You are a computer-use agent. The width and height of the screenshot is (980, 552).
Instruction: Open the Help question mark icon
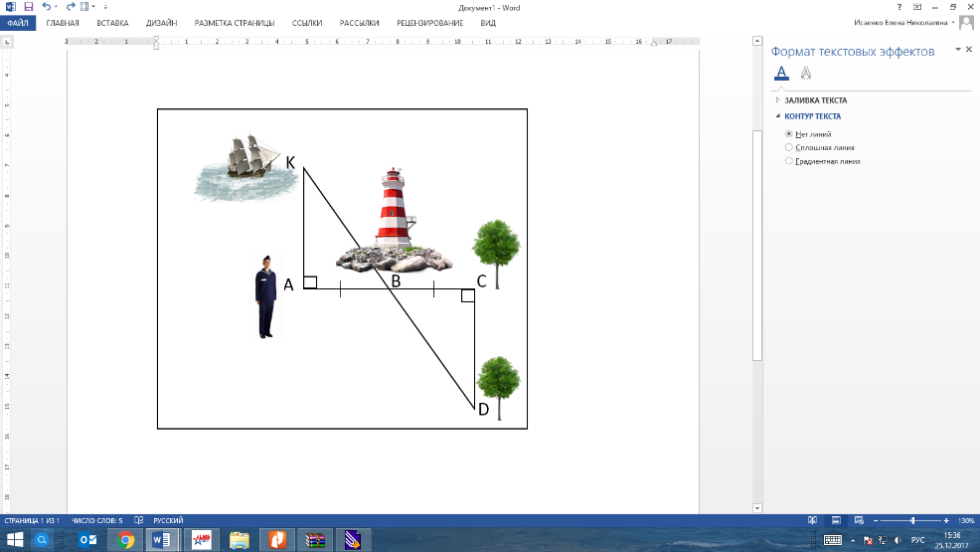pos(899,8)
